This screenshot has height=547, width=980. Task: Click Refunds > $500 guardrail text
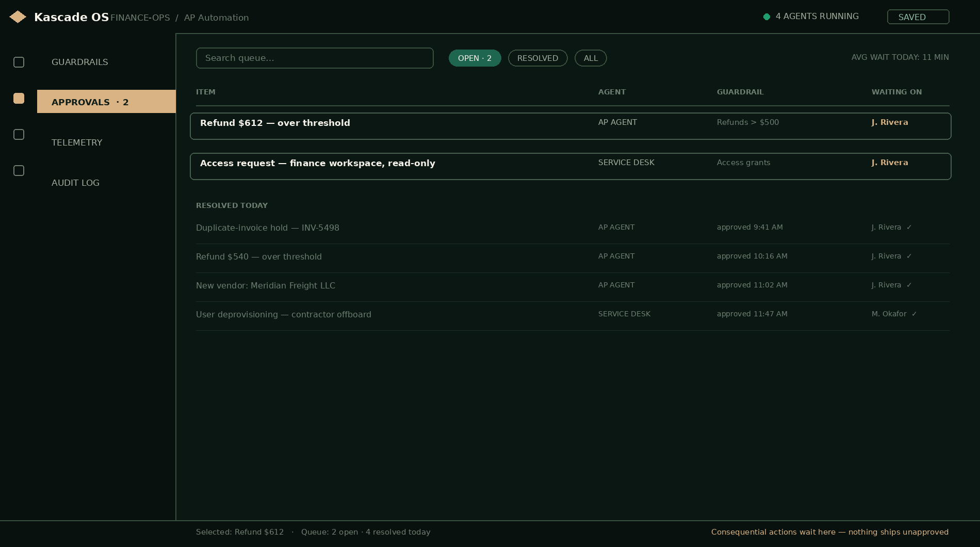pyautogui.click(x=748, y=122)
